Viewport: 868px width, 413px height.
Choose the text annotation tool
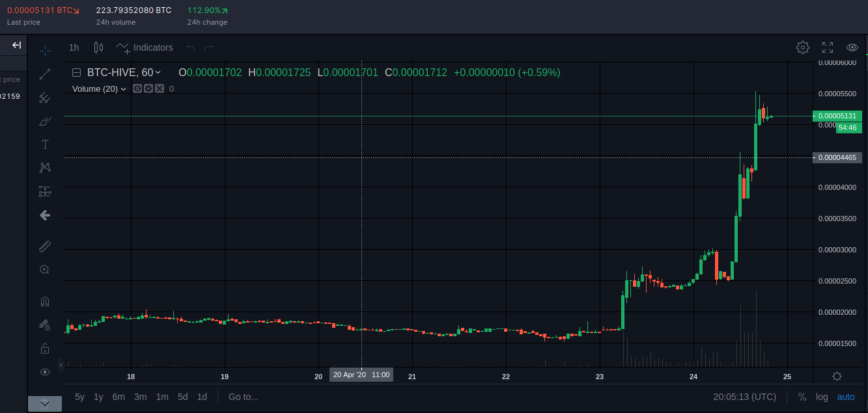coord(45,144)
